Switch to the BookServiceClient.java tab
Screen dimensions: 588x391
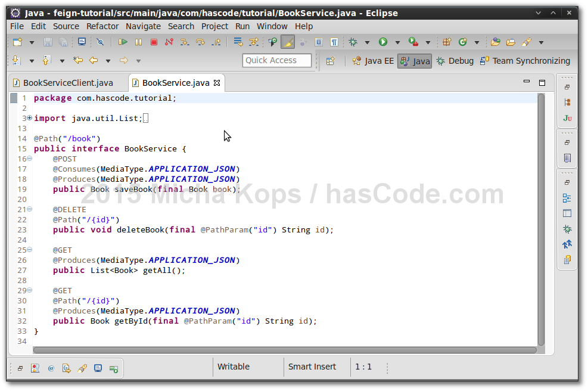point(67,83)
